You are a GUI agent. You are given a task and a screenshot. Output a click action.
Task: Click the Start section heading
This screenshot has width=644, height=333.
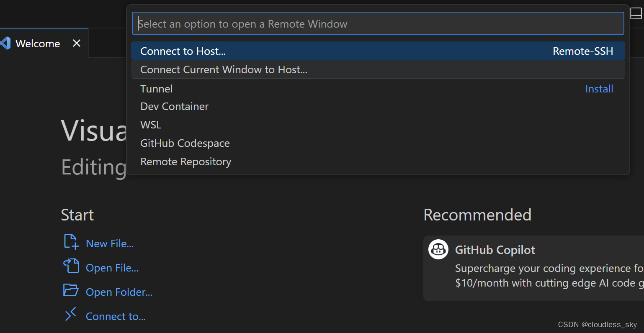coord(77,215)
